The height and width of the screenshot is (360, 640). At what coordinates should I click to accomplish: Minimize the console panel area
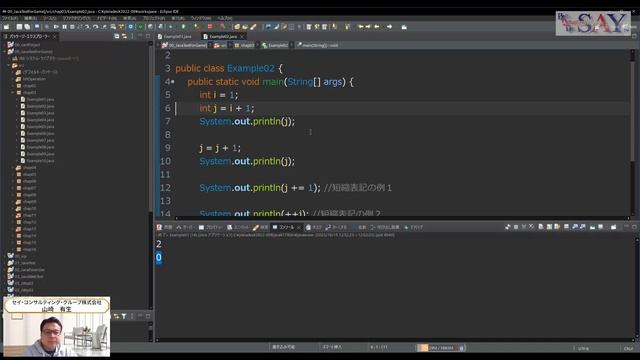tap(626, 227)
